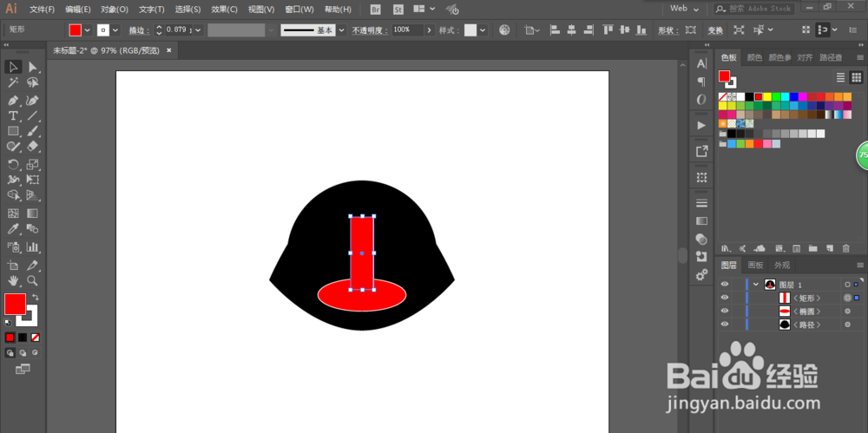Screen dimensions: 868x433
Task: Open the Asset Export panel icon
Action: tap(701, 151)
